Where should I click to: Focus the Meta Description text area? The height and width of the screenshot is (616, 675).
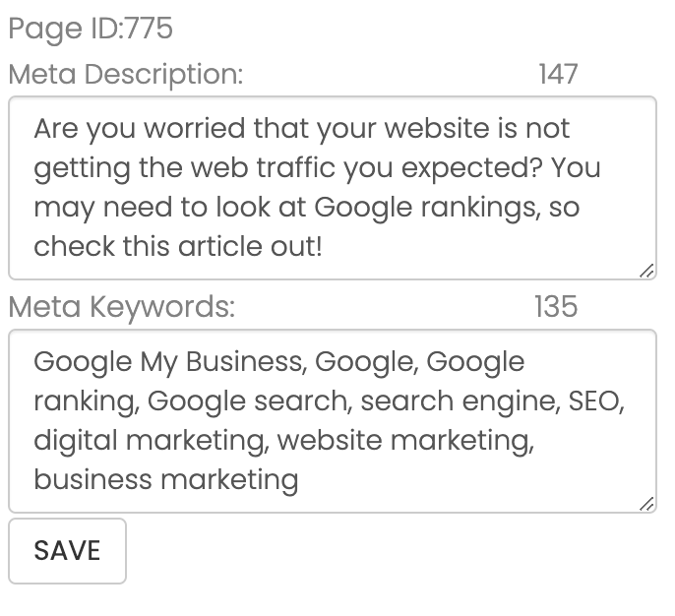(x=332, y=187)
